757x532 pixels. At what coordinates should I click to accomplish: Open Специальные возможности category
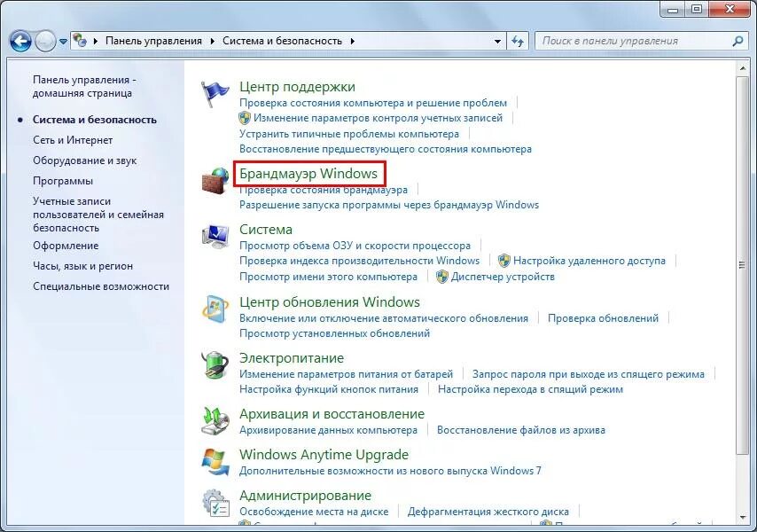tap(101, 286)
